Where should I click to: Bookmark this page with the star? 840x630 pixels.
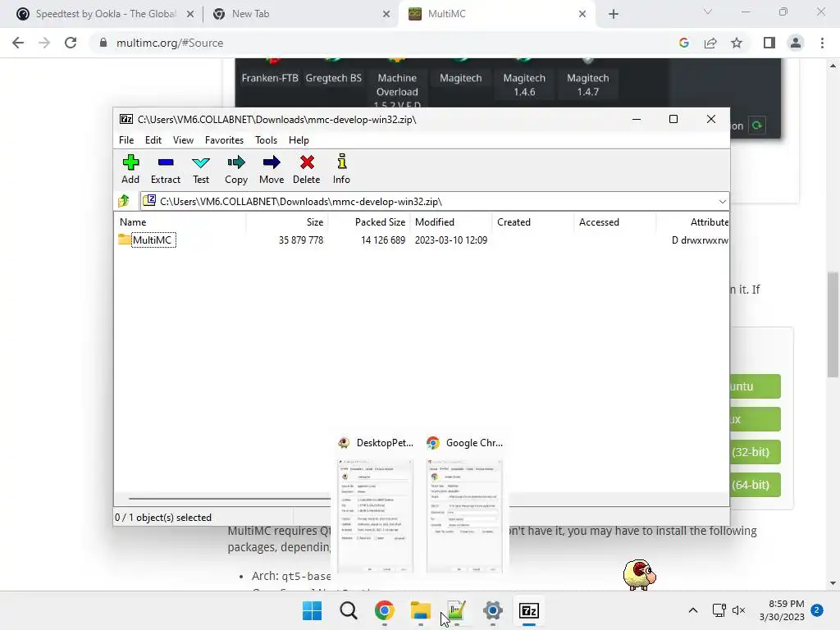click(737, 43)
